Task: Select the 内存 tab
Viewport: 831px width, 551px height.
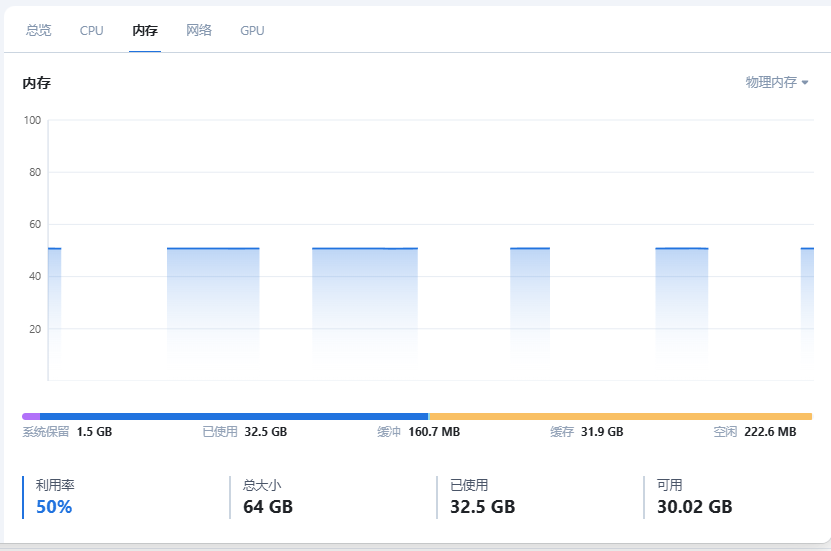Action: pyautogui.click(x=145, y=31)
